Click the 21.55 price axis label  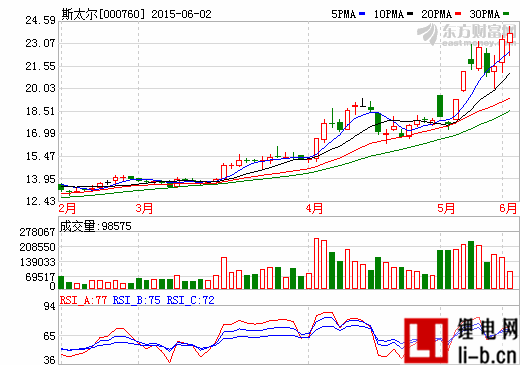tap(41, 66)
